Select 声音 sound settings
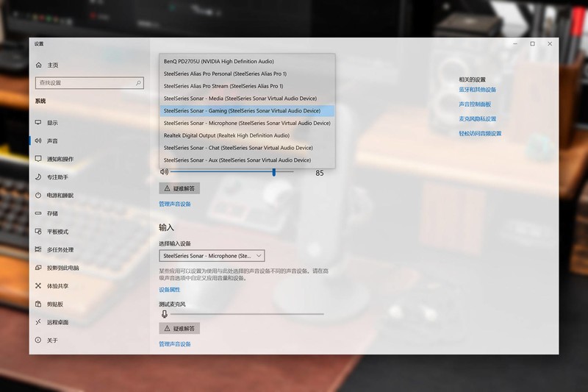 [x=46, y=140]
